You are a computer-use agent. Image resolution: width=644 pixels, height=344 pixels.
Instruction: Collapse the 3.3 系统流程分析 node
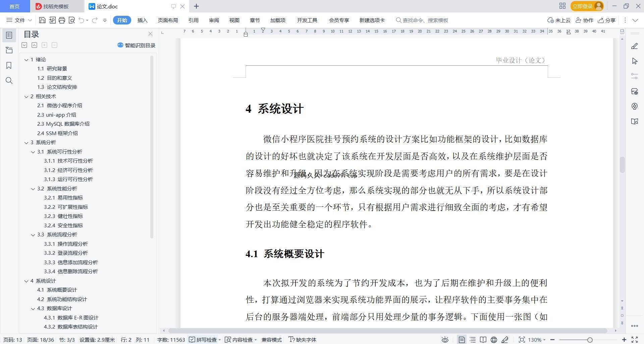tap(33, 235)
